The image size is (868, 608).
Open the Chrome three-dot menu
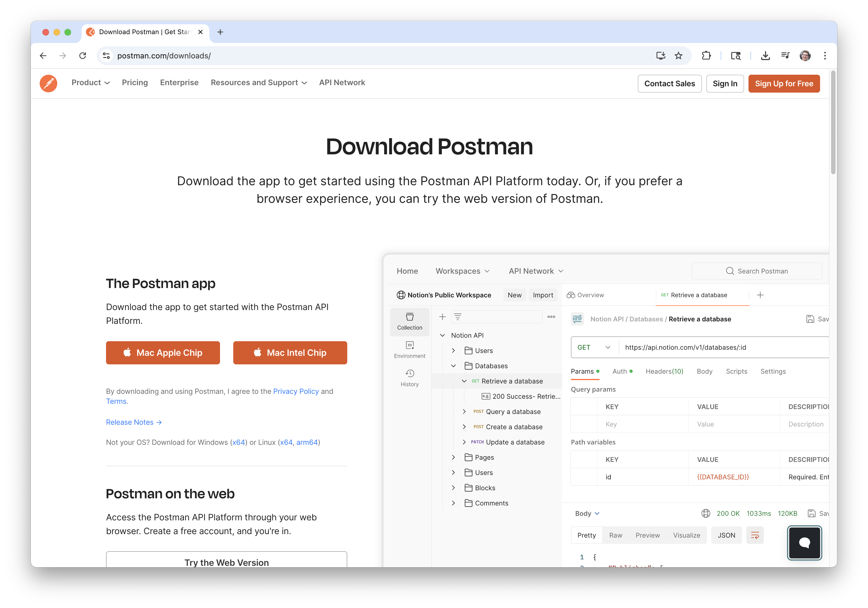tap(825, 56)
